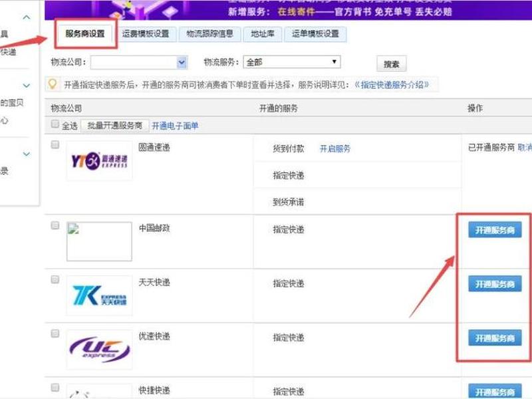This screenshot has width=532, height=399.
Task: Click the UC express 优速快递 logo
Action: [x=99, y=350]
